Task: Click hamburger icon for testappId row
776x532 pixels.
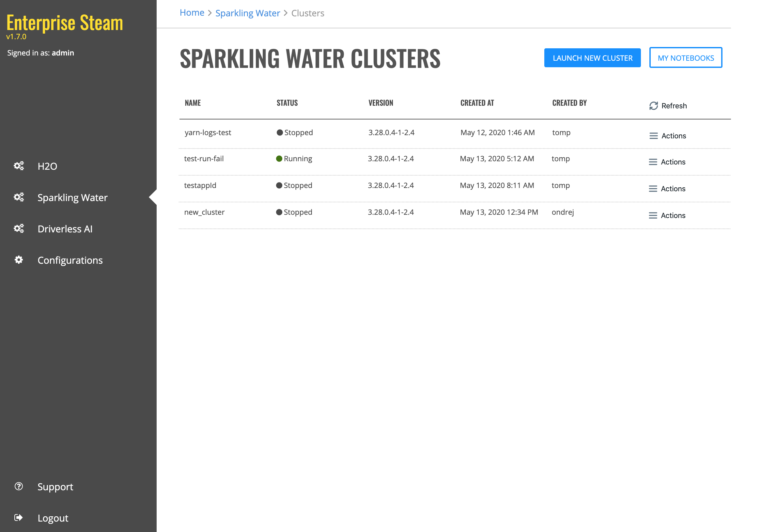Action: 653,189
